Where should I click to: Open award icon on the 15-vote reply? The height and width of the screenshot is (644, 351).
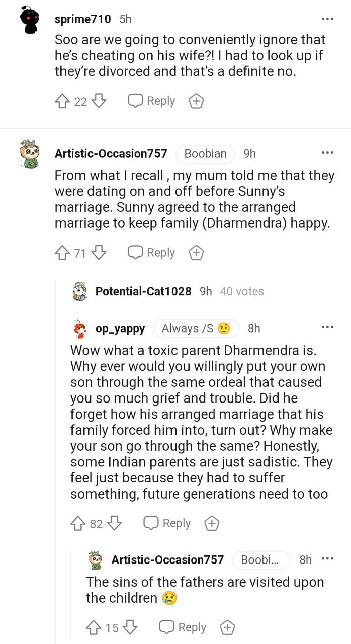[227, 628]
